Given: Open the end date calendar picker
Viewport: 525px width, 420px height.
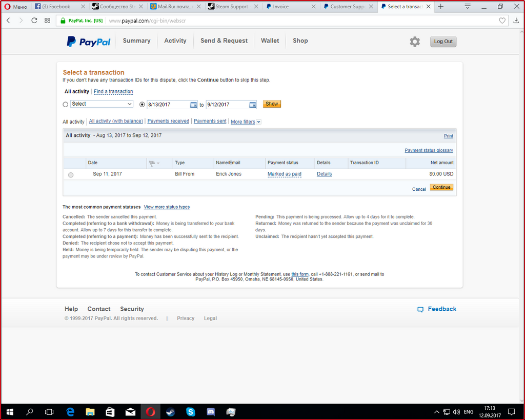Looking at the screenshot, I should pyautogui.click(x=252, y=105).
